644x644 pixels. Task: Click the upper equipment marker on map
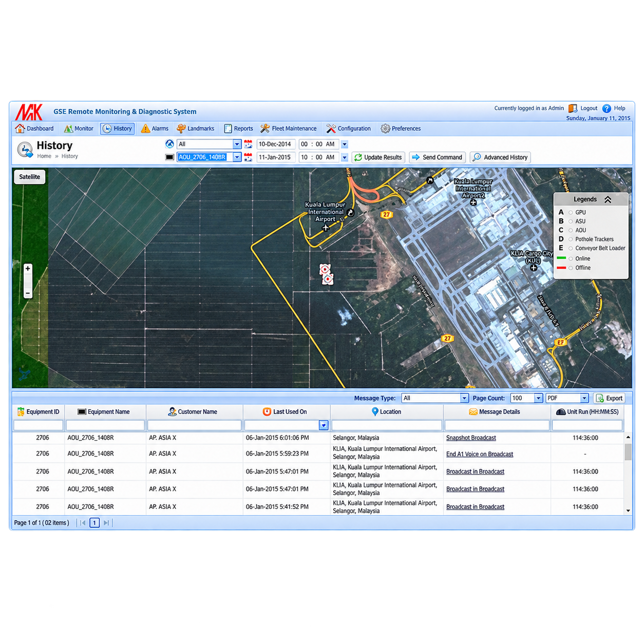tap(325, 270)
